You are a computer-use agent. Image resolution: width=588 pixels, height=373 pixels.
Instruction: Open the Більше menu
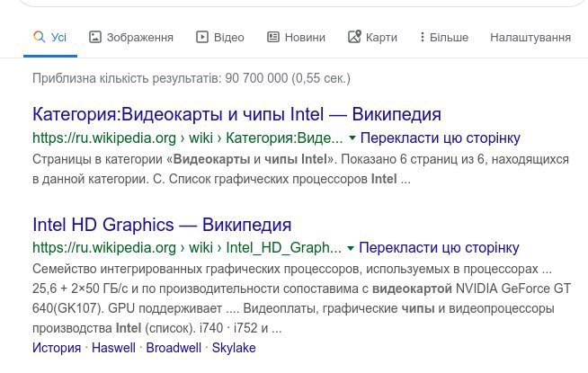coord(444,37)
